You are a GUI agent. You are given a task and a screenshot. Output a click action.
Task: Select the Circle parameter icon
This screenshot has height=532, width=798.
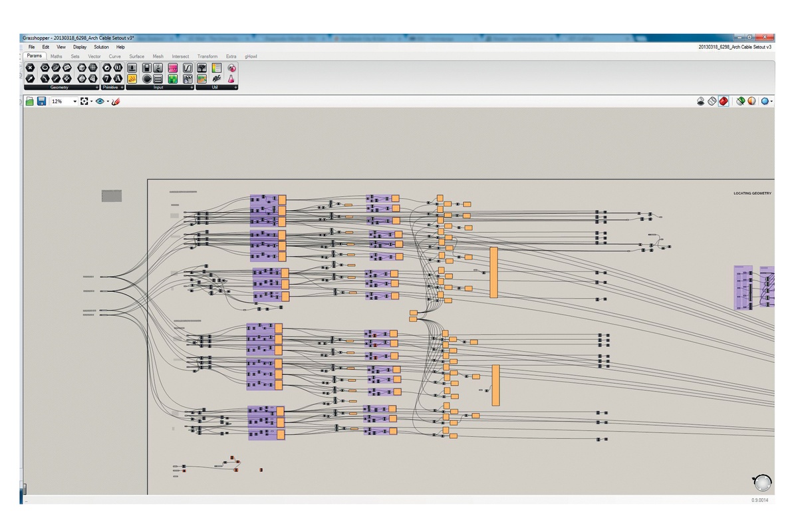point(45,68)
